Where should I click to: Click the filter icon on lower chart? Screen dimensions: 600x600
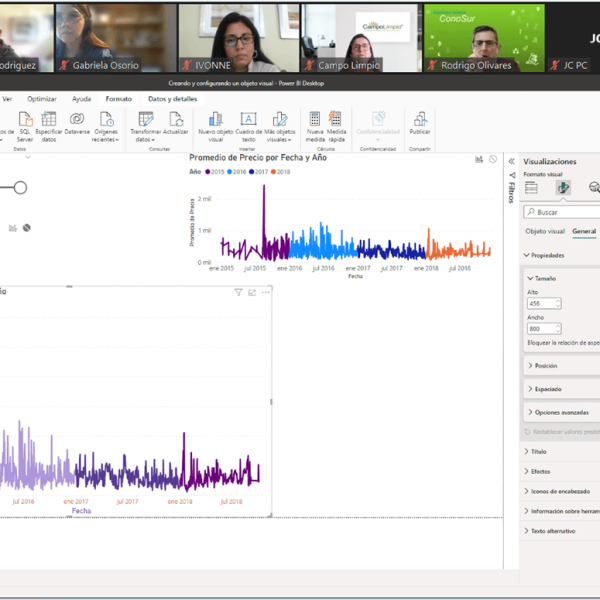(x=238, y=292)
